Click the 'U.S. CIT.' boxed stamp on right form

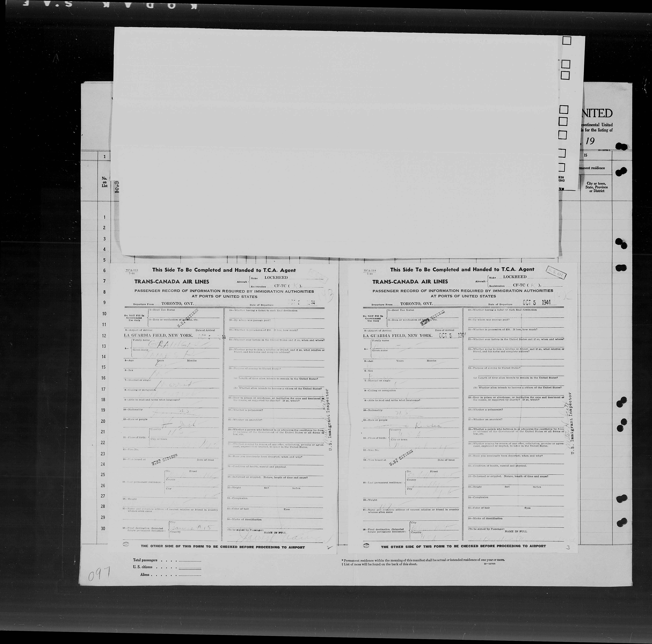pos(556,273)
